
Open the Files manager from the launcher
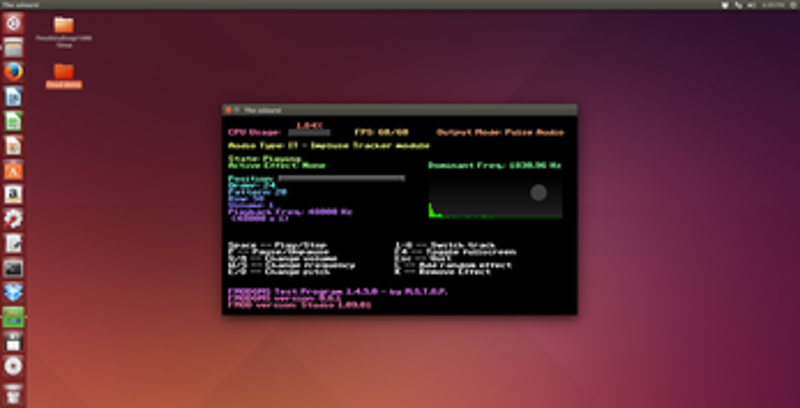[x=13, y=48]
